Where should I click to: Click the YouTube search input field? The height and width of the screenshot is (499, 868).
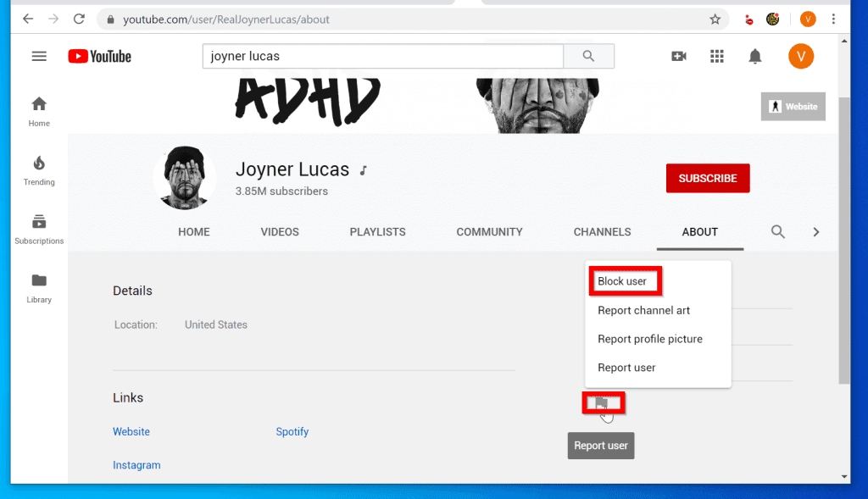coord(383,56)
